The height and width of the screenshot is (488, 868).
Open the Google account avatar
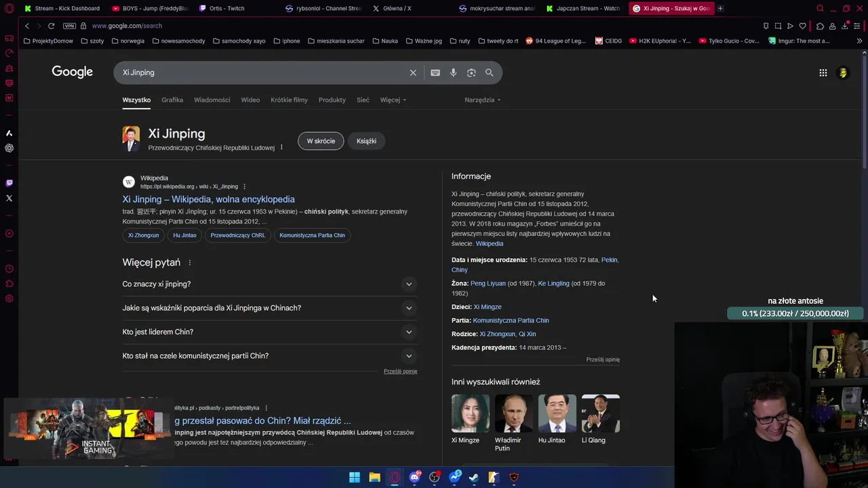843,73
